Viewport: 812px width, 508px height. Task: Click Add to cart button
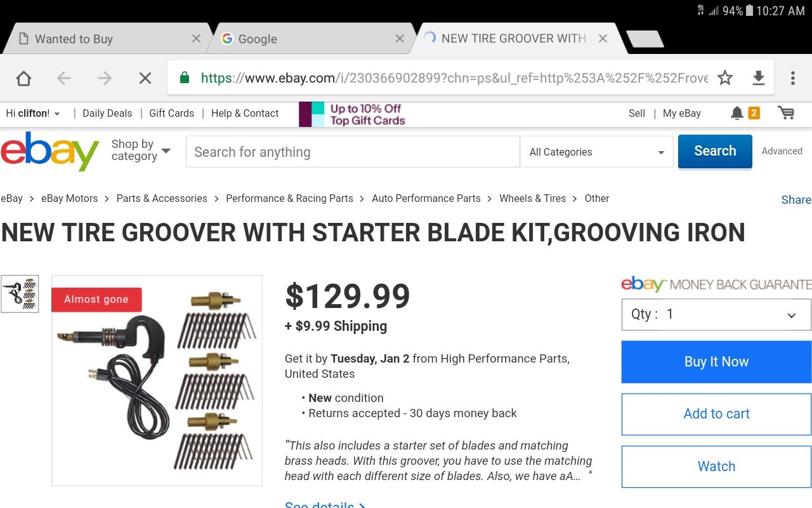click(716, 414)
